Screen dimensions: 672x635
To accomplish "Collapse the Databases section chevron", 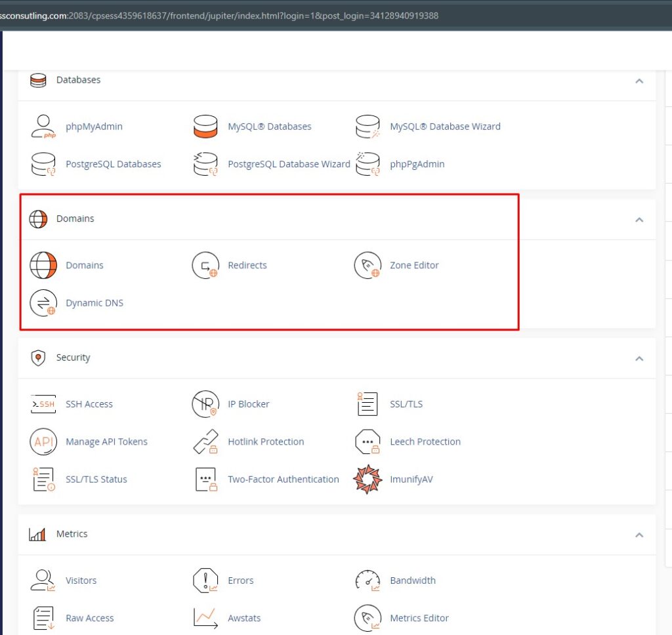I will click(x=639, y=81).
